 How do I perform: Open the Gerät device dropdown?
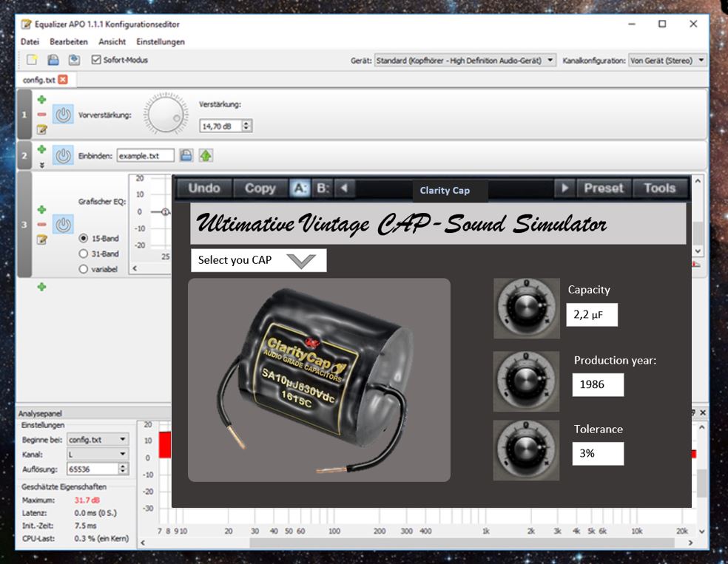(465, 61)
